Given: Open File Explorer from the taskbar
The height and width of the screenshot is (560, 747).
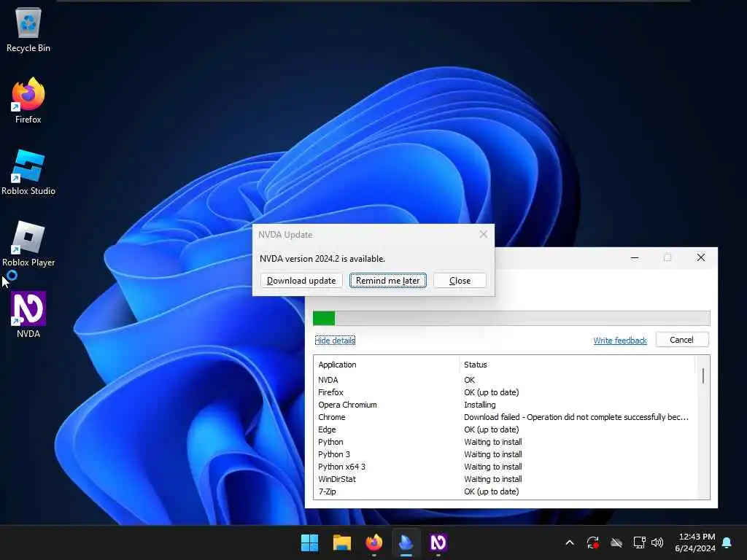Looking at the screenshot, I should [342, 542].
